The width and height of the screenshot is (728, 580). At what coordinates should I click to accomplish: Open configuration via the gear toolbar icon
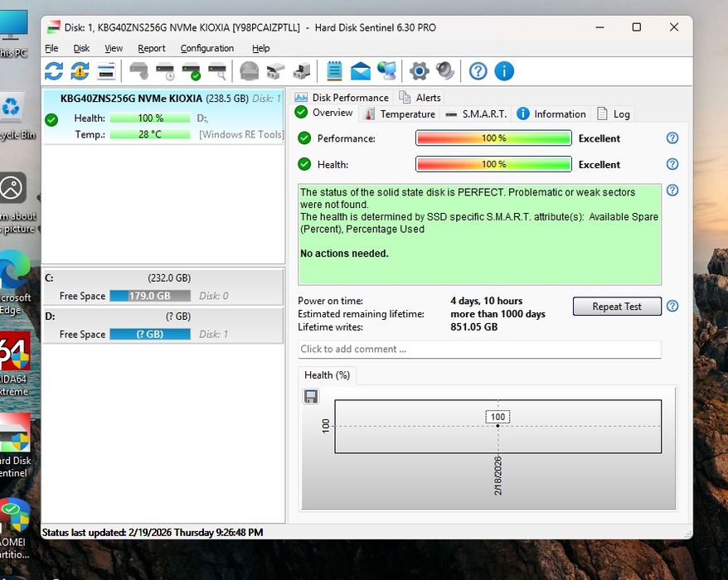420,71
